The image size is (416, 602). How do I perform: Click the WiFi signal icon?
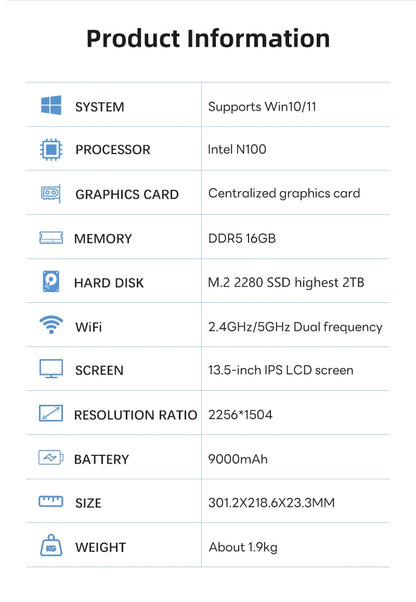[x=51, y=325]
